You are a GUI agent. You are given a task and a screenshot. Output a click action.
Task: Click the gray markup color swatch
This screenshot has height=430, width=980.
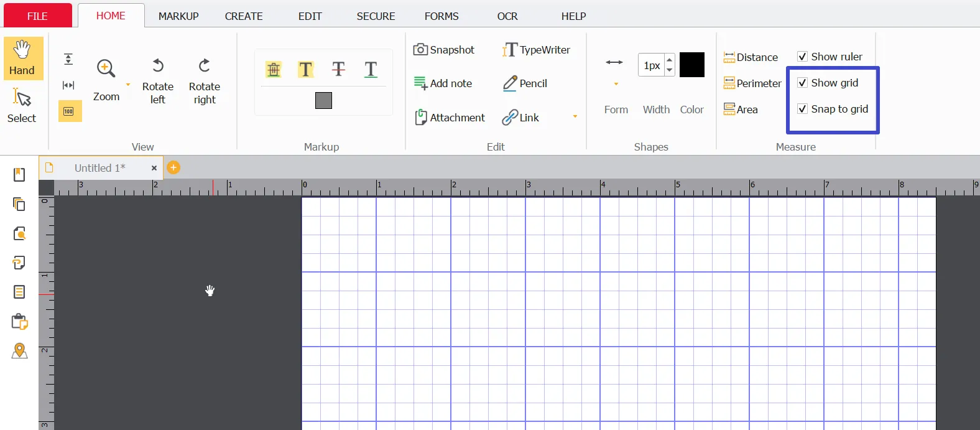pos(323,100)
